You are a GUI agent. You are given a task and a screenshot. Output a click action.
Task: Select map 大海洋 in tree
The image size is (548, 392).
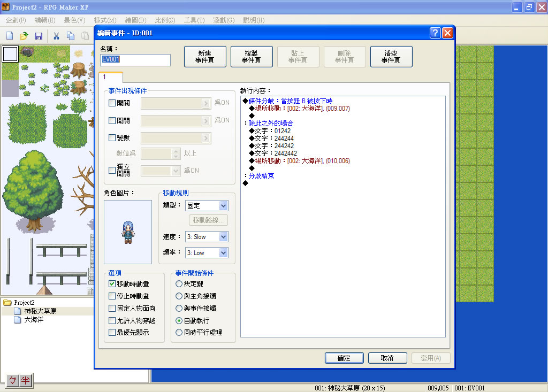[34, 320]
